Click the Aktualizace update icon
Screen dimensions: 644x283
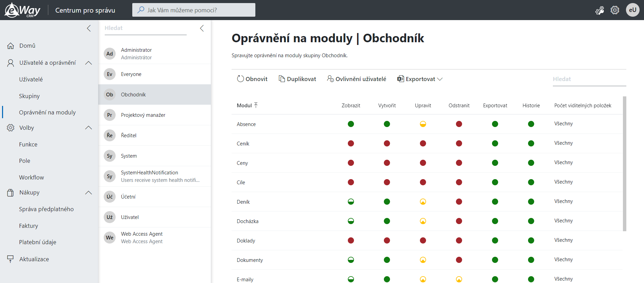coord(11,259)
